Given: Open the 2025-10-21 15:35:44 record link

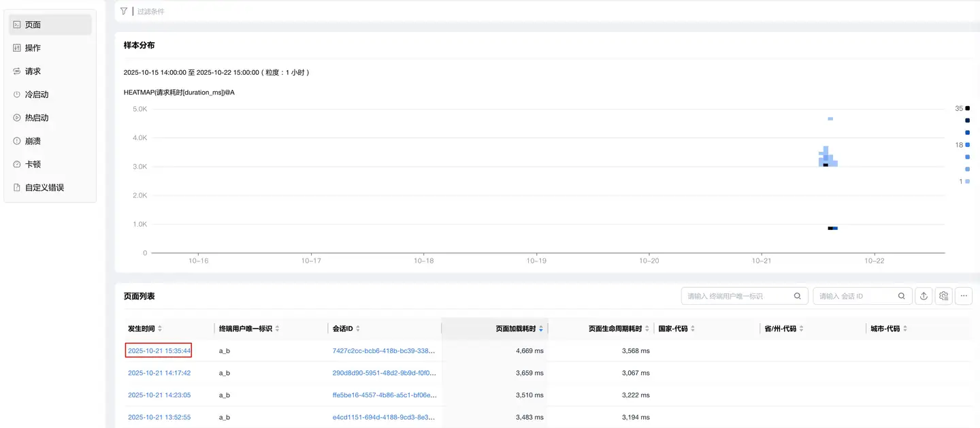Looking at the screenshot, I should tap(159, 351).
